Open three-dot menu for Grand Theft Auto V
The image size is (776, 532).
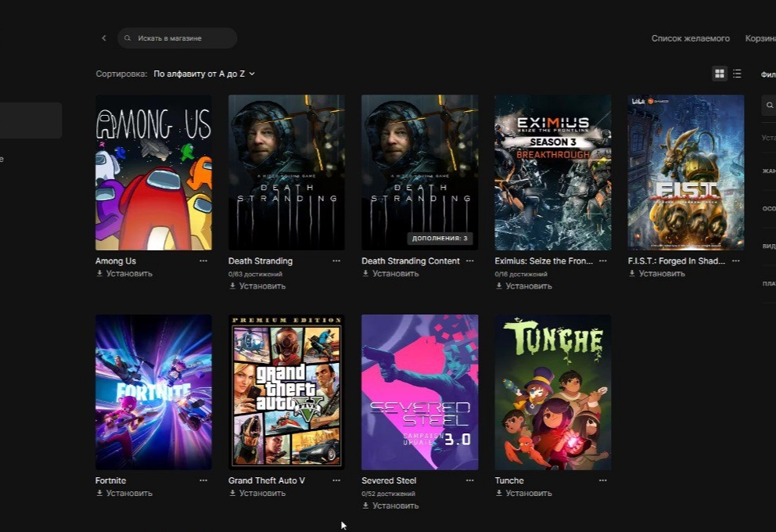point(336,480)
